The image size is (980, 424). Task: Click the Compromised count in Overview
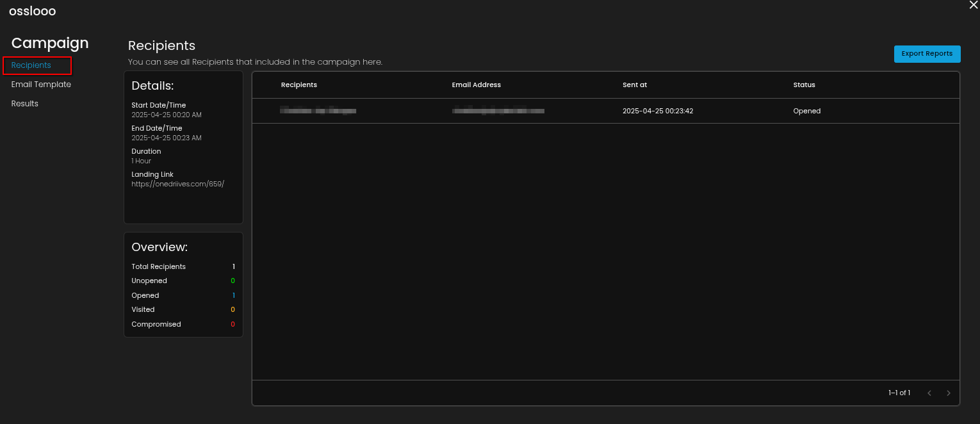(x=233, y=324)
